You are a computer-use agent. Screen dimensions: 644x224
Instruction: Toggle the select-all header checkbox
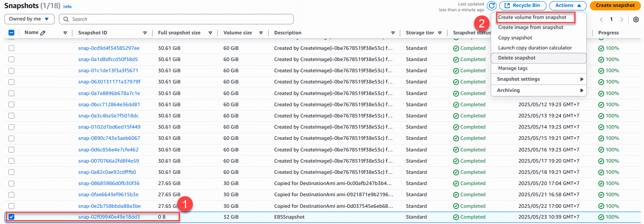coord(12,33)
